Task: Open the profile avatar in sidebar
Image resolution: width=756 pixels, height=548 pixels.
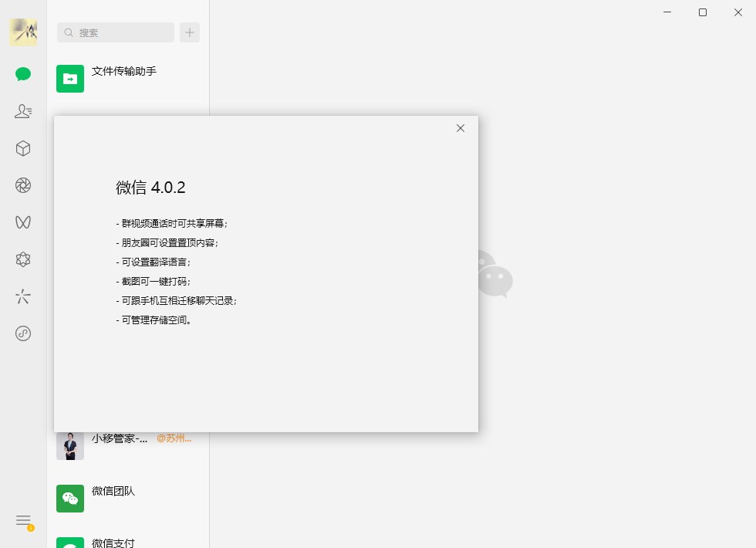Action: pyautogui.click(x=23, y=32)
